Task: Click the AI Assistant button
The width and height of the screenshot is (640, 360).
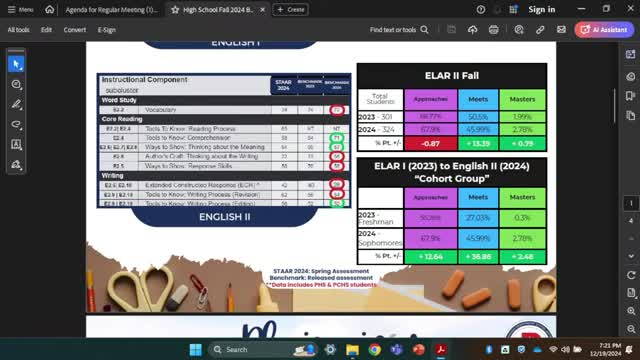Action: pyautogui.click(x=604, y=30)
